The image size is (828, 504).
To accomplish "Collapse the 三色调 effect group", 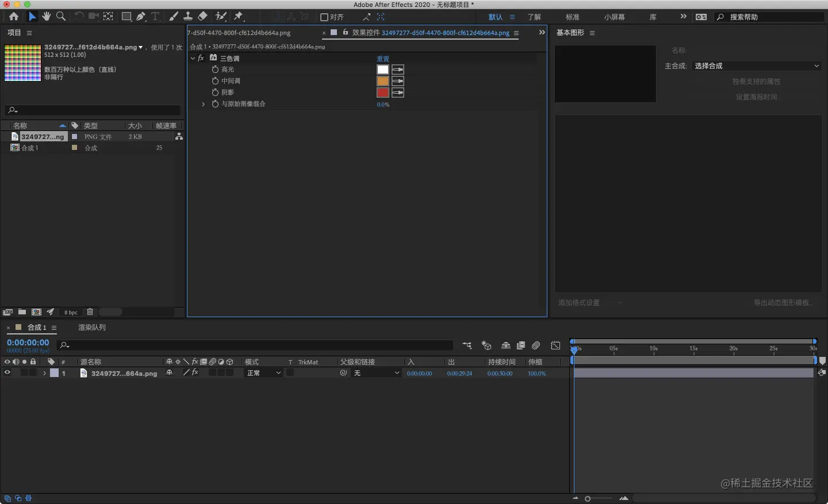I will click(x=193, y=58).
